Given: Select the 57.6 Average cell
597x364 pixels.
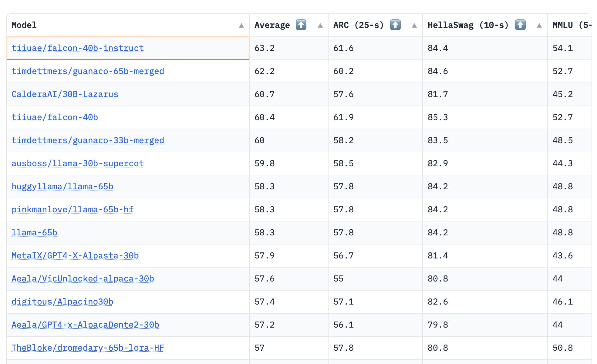Looking at the screenshot, I should (289, 279).
